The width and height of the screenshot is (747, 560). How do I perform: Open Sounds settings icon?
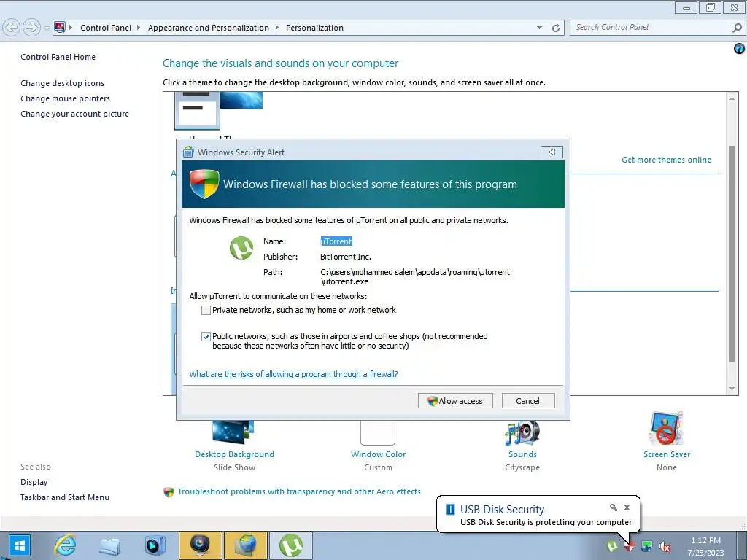tap(522, 432)
